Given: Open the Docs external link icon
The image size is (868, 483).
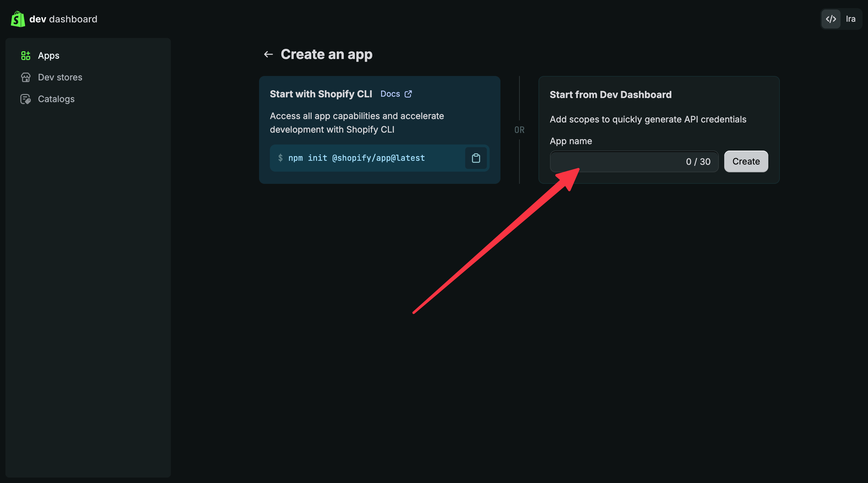Looking at the screenshot, I should coord(408,94).
